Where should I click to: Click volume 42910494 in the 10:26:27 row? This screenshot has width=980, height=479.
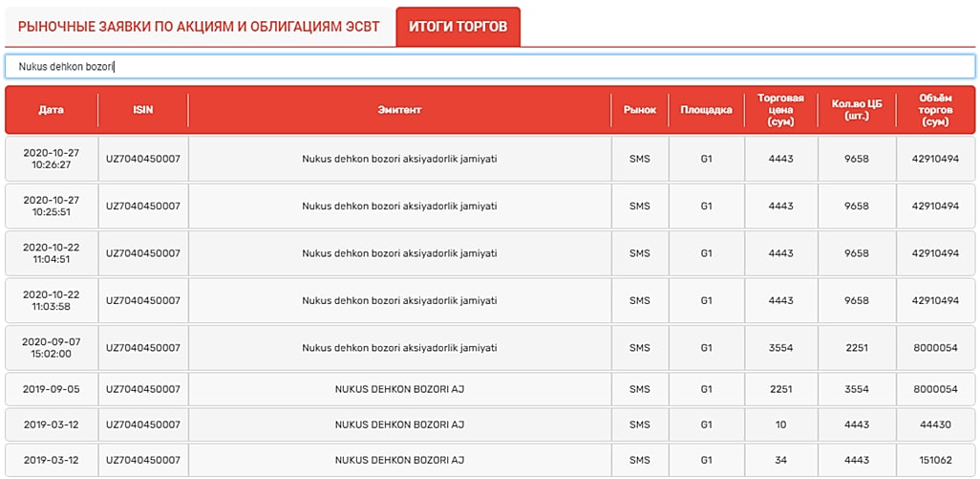point(936,159)
